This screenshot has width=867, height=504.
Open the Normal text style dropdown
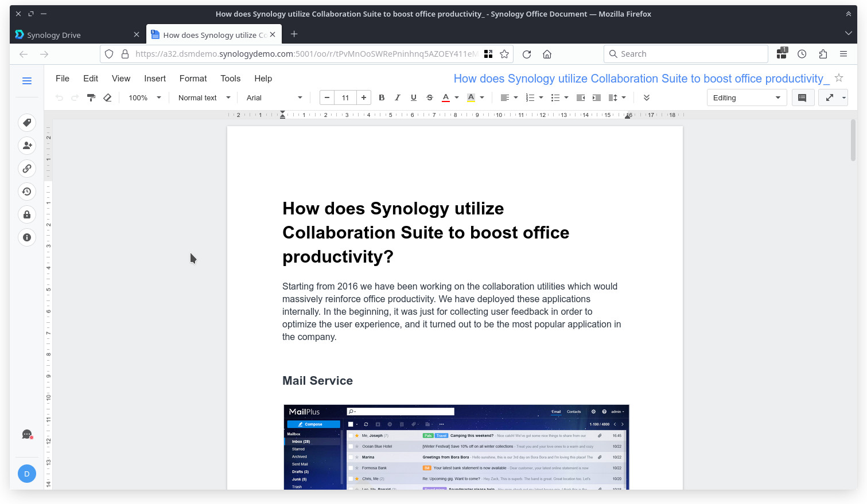pyautogui.click(x=204, y=97)
